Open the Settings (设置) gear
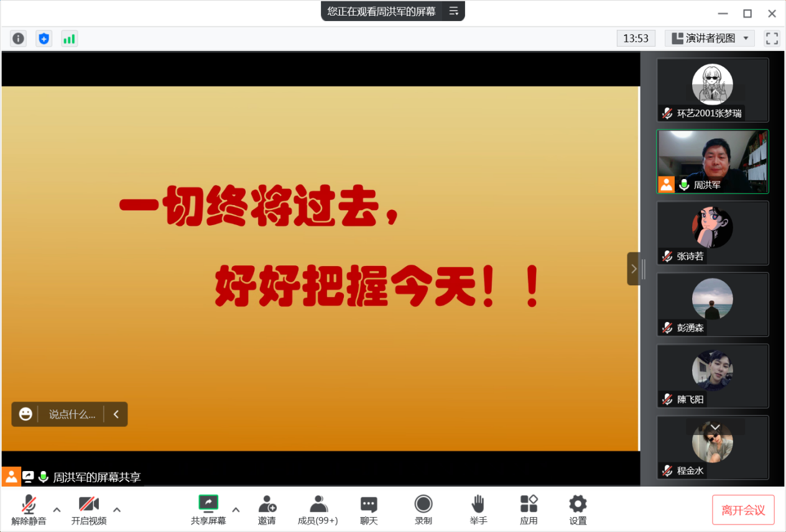This screenshot has width=786, height=532. pos(578,510)
